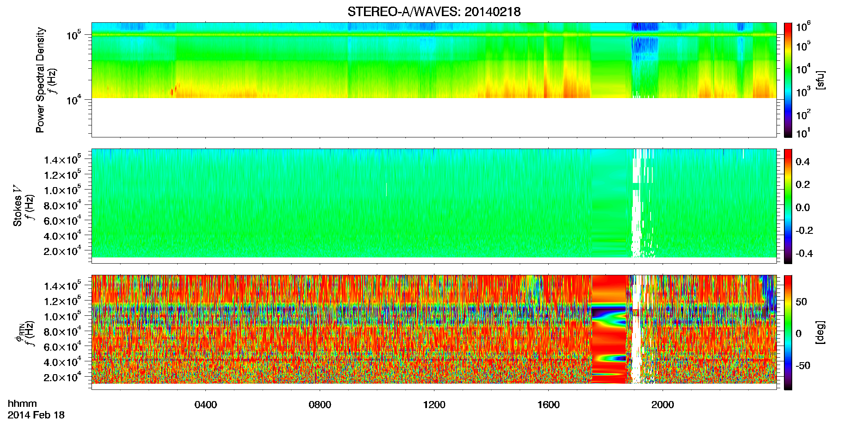Click the "0.4" Stokes V colorbar tick
The width and height of the screenshot is (868, 447).
(803, 162)
